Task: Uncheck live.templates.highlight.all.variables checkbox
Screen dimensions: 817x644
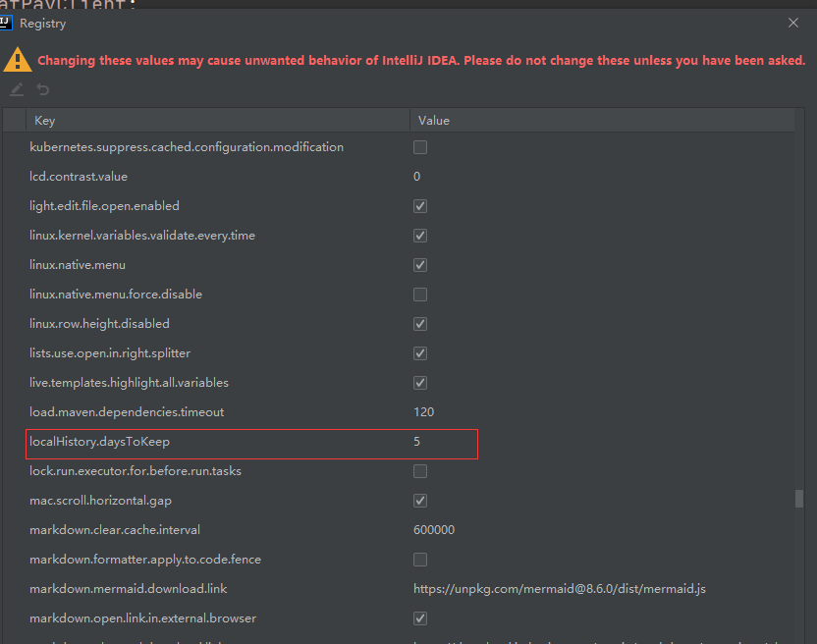Action: tap(420, 383)
